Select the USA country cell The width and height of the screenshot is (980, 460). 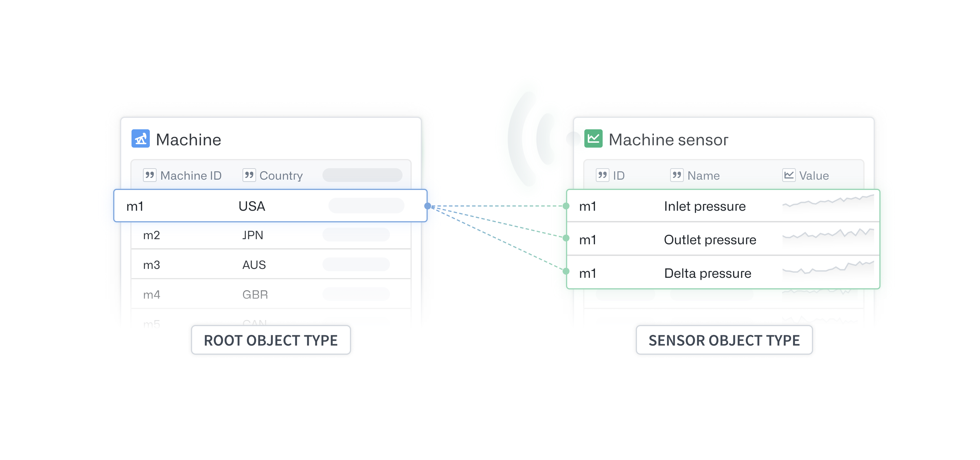(x=252, y=206)
